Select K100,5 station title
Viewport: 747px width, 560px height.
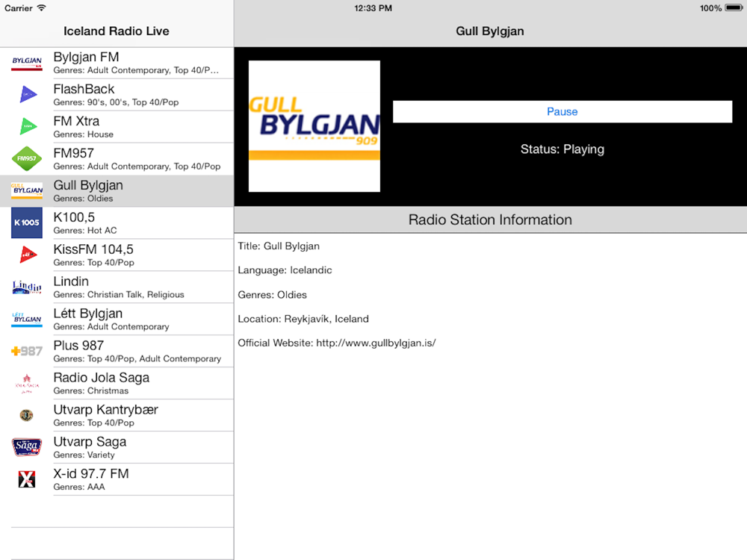point(74,217)
